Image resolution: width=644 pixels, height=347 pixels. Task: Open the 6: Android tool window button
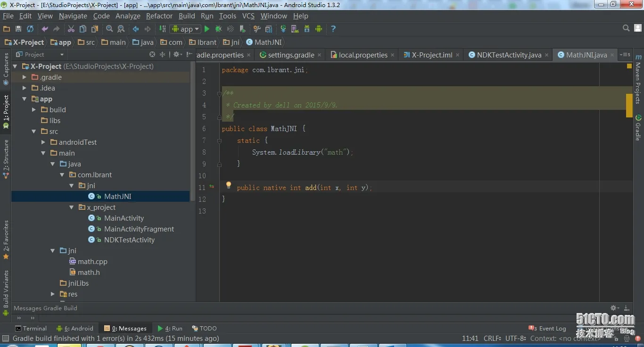74,329
